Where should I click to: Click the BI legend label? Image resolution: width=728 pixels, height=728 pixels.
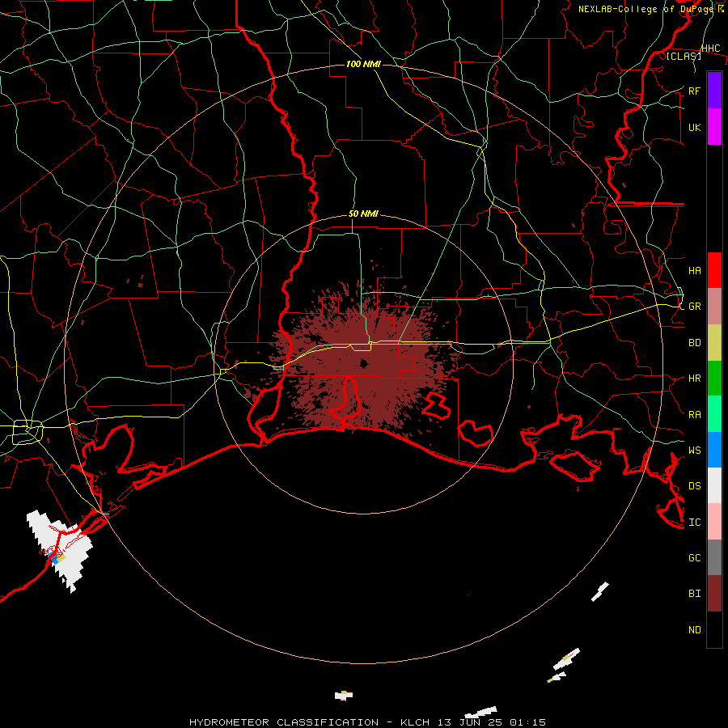click(x=694, y=594)
